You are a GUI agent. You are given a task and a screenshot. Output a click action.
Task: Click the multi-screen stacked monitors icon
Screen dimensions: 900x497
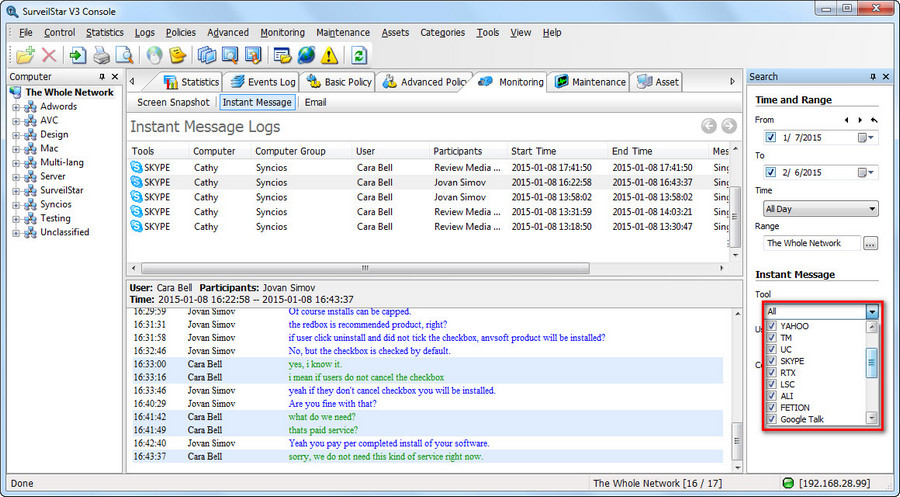pyautogui.click(x=207, y=55)
